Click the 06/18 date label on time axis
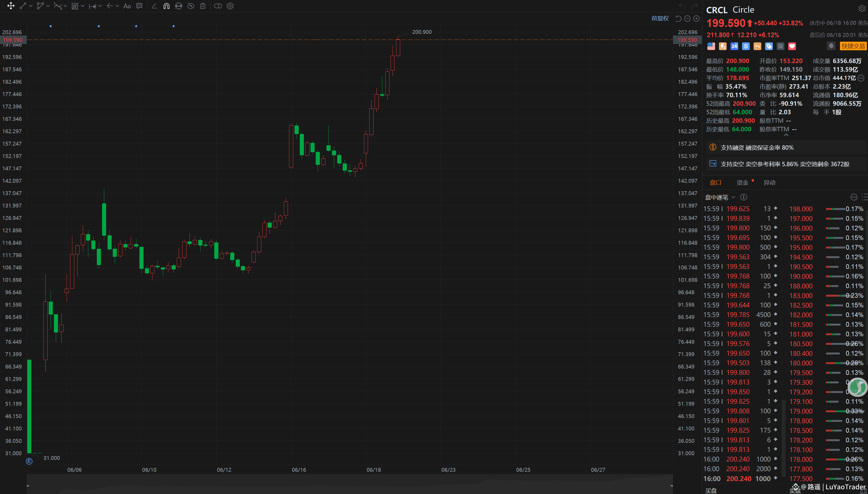Viewport: 868px width, 494px height. (x=374, y=470)
